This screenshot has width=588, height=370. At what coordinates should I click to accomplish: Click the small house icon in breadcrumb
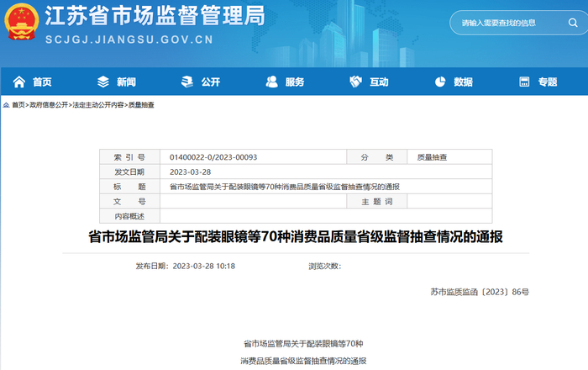pyautogui.click(x=6, y=105)
